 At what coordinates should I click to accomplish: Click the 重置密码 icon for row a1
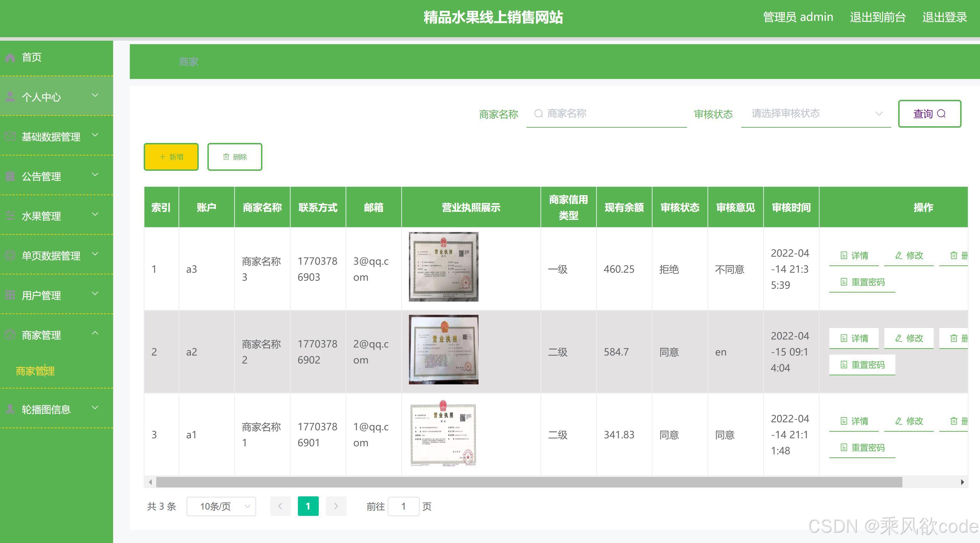pyautogui.click(x=844, y=448)
